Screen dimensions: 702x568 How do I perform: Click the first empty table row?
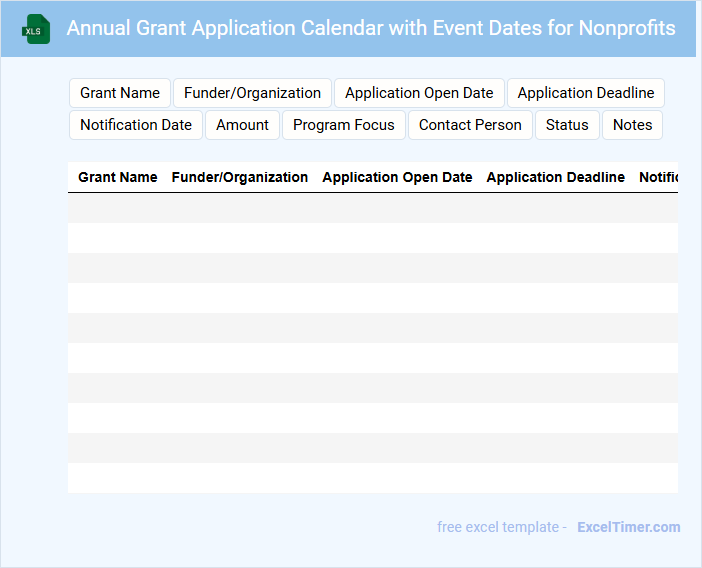(372, 208)
